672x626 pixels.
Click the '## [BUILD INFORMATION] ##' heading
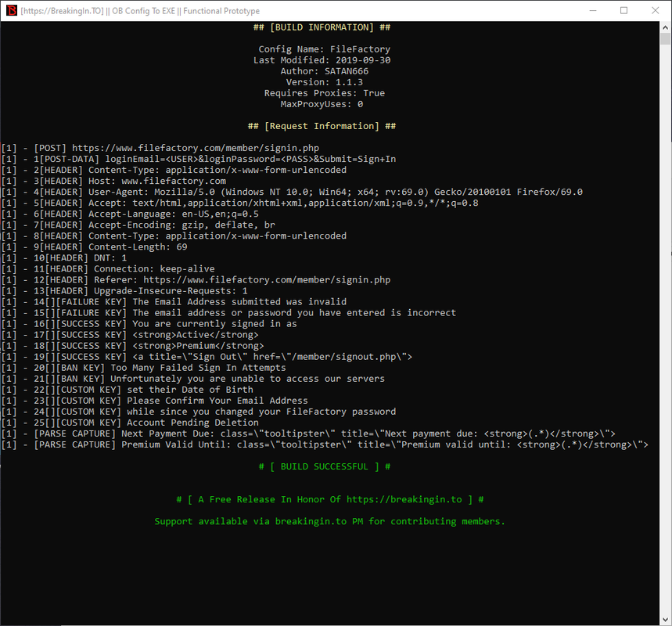(x=322, y=27)
